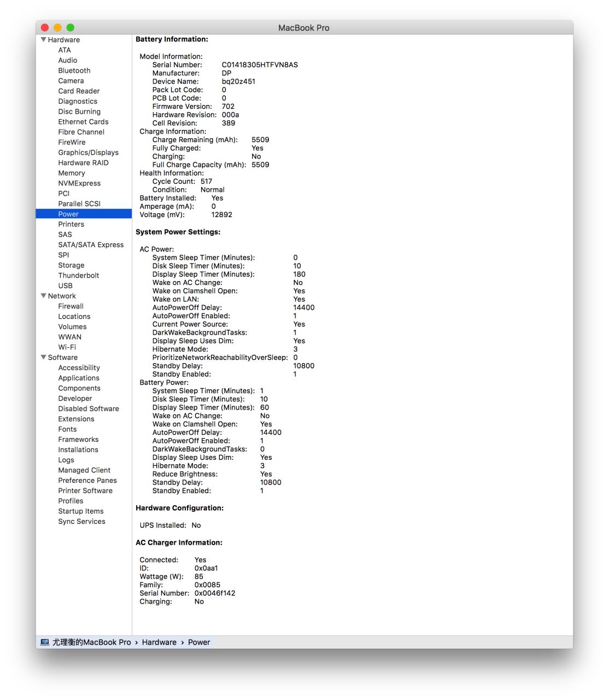Open Graphics/Displays info
The image size is (609, 700).
(x=89, y=153)
